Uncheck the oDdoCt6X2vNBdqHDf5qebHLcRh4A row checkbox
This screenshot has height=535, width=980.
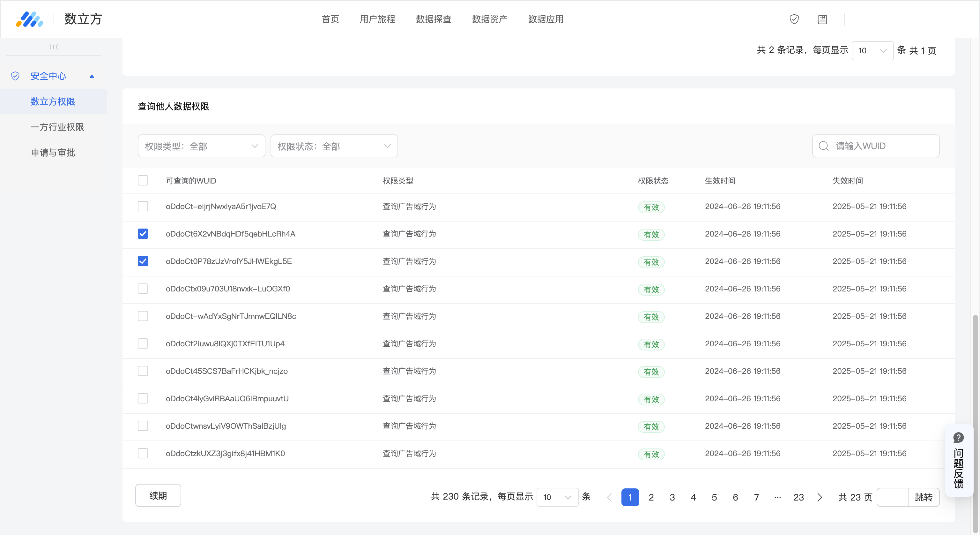(143, 234)
